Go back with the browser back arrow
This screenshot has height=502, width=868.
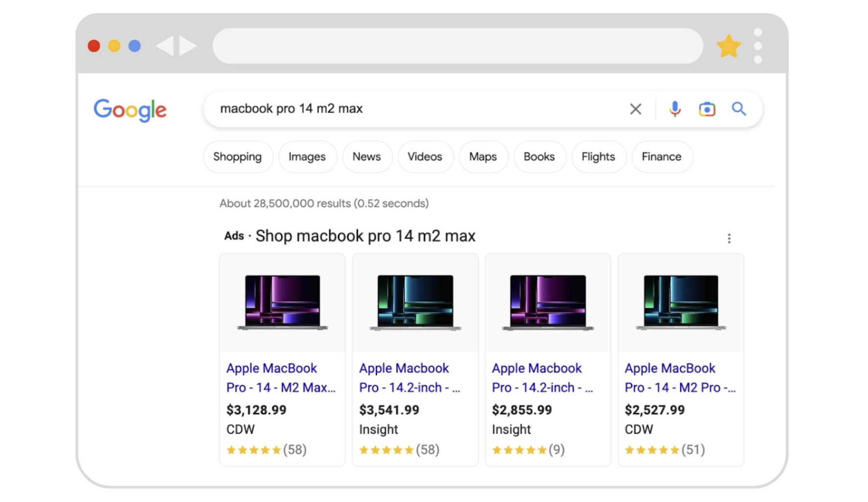[x=165, y=46]
